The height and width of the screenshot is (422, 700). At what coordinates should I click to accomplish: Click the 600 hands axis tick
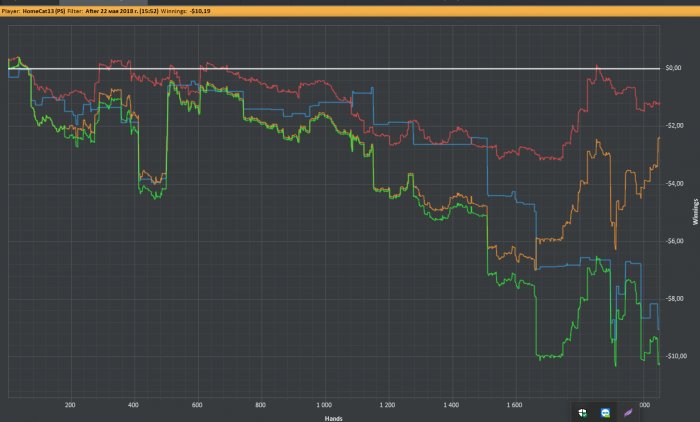pyautogui.click(x=197, y=405)
